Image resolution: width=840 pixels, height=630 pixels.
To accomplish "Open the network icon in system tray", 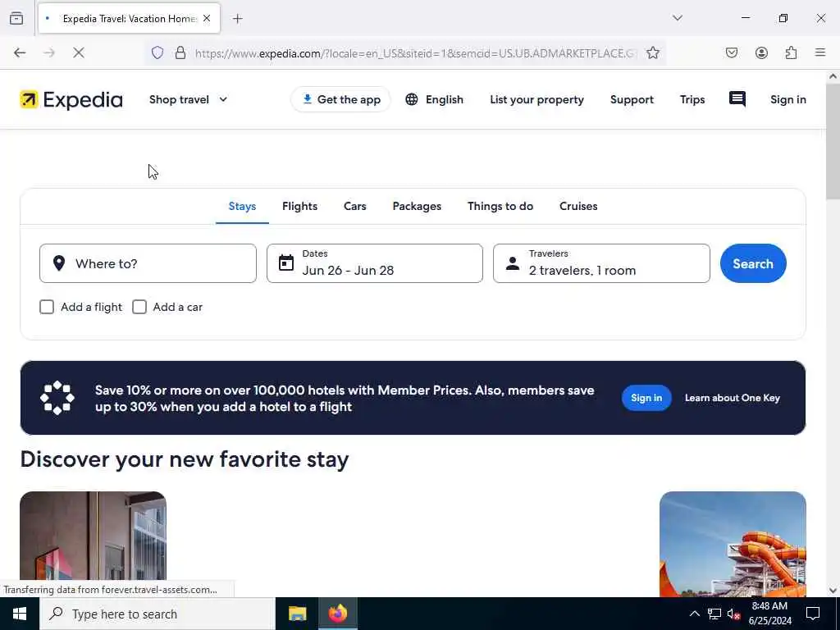I will (714, 614).
